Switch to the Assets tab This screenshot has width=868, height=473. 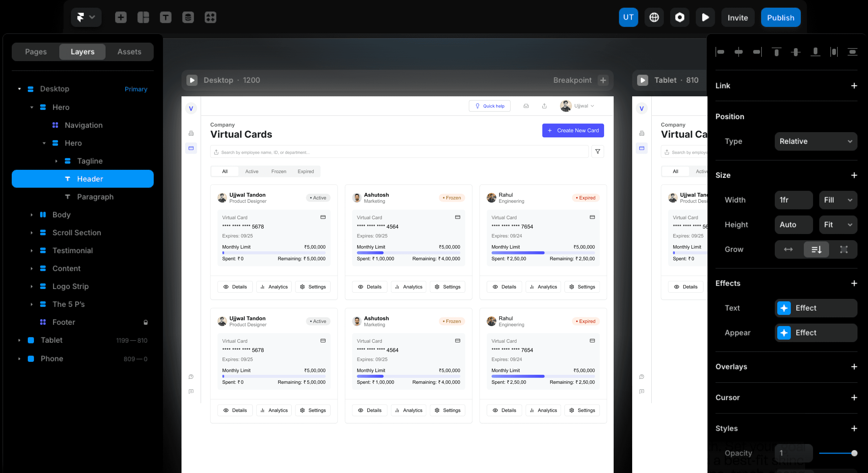point(129,52)
